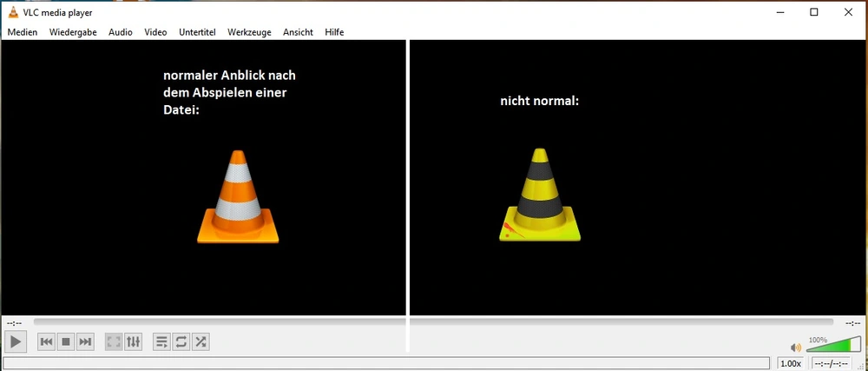
Task: Mute the audio speaker icon
Action: click(x=796, y=348)
